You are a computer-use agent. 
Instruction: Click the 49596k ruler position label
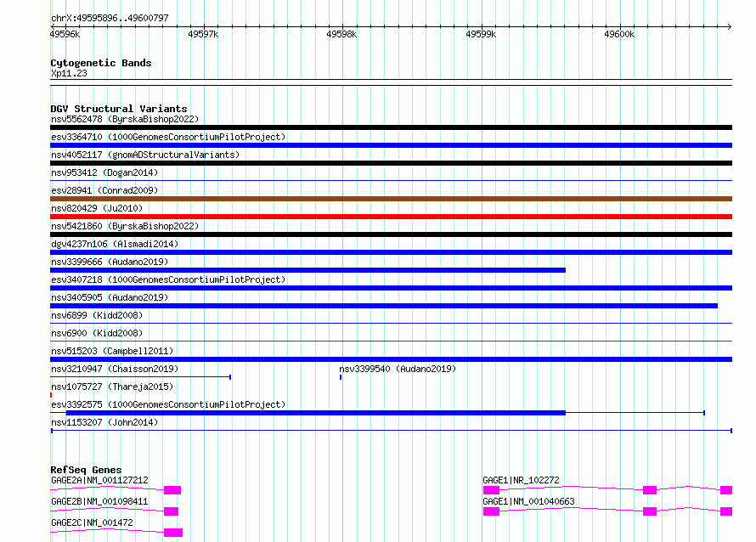click(x=65, y=34)
